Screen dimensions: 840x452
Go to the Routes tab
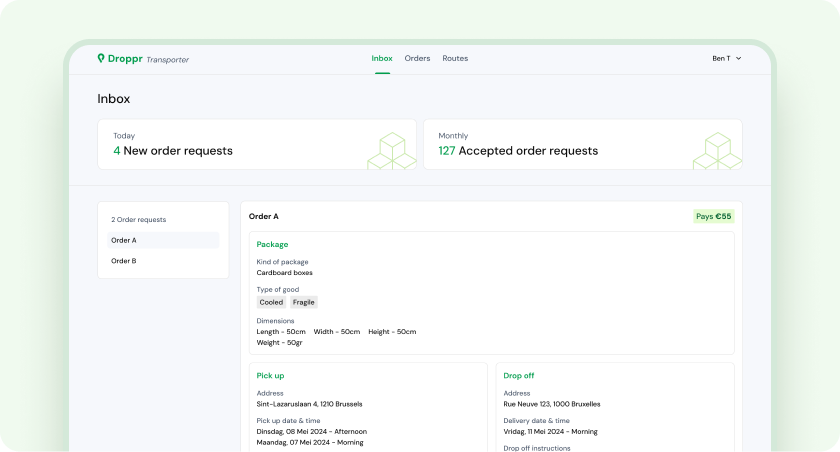pyautogui.click(x=455, y=58)
